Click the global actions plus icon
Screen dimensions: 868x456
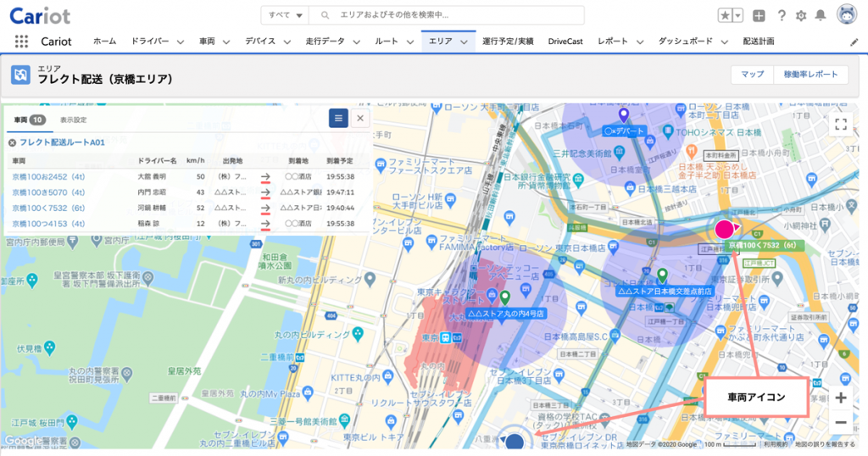(759, 15)
